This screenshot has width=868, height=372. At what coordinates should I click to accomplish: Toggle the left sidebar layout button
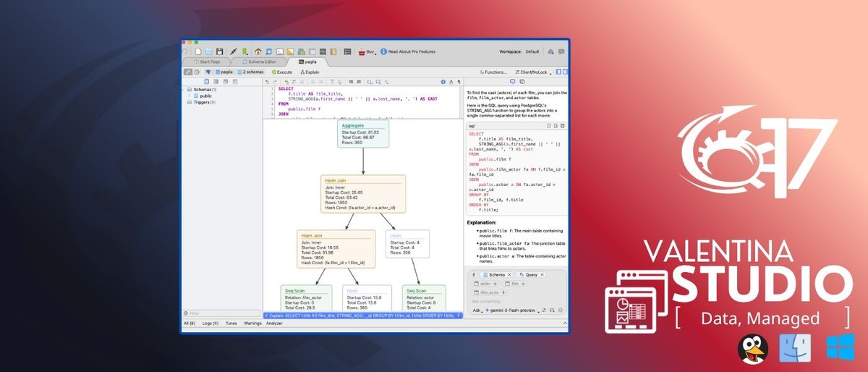click(x=558, y=72)
